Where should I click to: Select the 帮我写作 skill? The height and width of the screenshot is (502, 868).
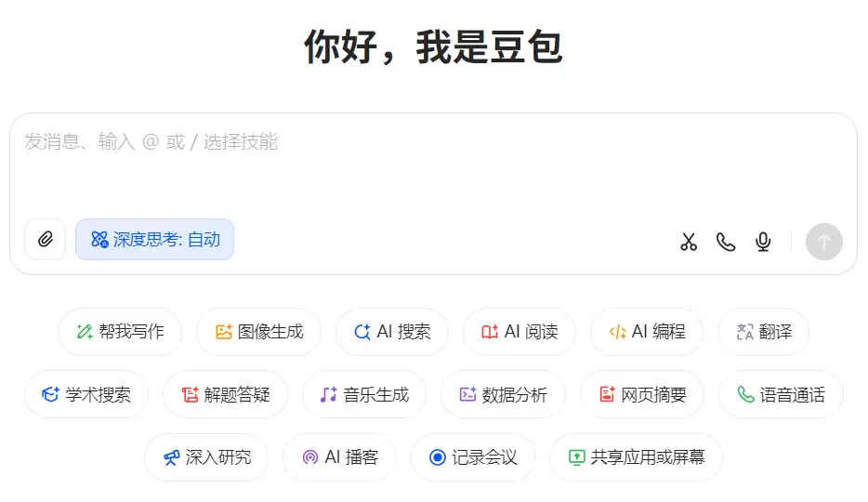click(120, 332)
